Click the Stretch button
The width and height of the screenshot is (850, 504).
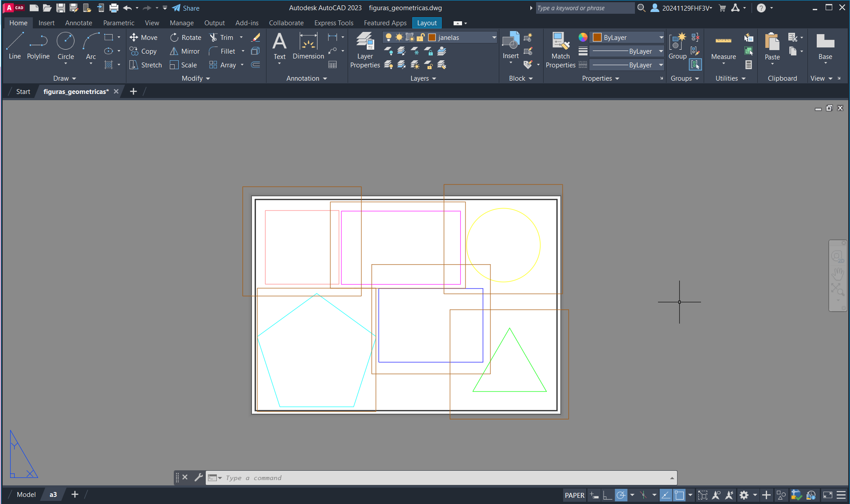pyautogui.click(x=146, y=65)
